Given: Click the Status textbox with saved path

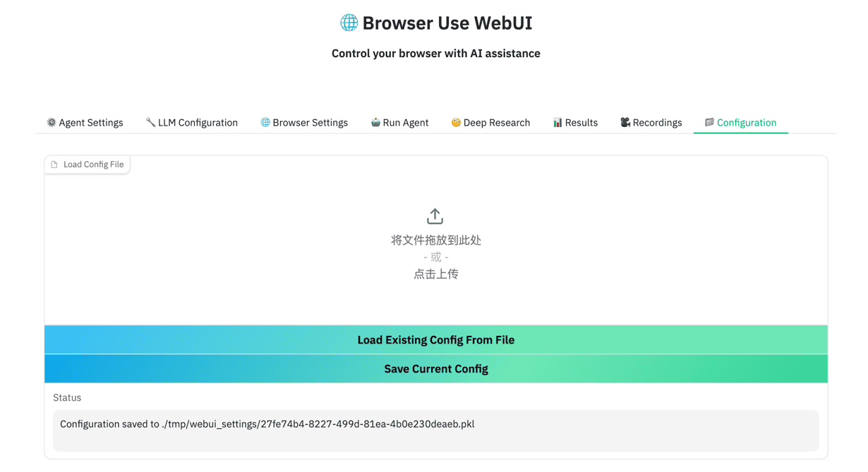Looking at the screenshot, I should [436, 430].
